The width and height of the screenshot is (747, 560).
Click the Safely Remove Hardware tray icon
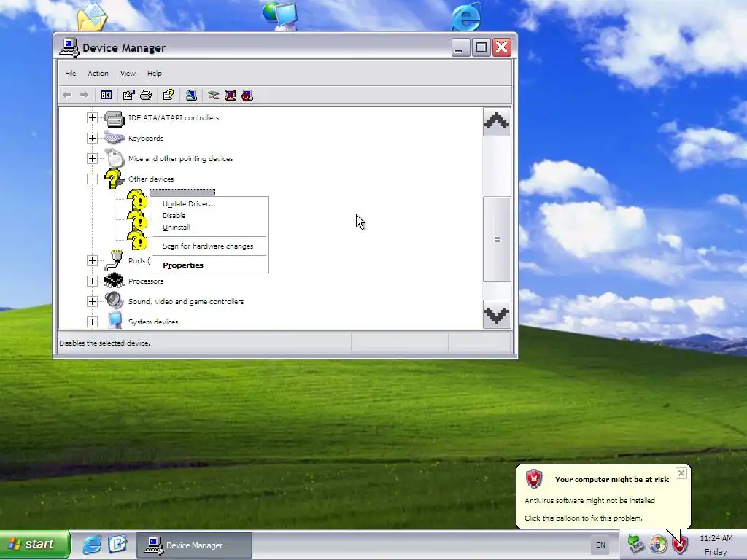(635, 544)
